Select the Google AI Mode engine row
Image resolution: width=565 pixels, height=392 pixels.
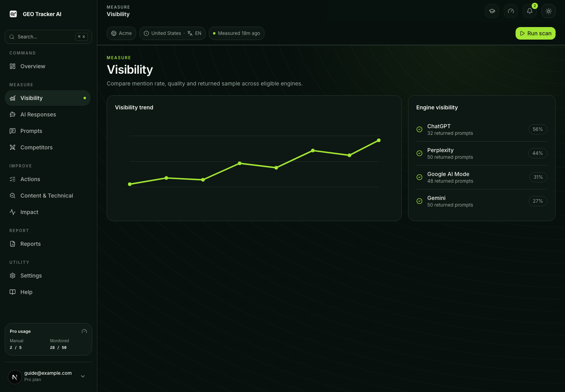482,177
